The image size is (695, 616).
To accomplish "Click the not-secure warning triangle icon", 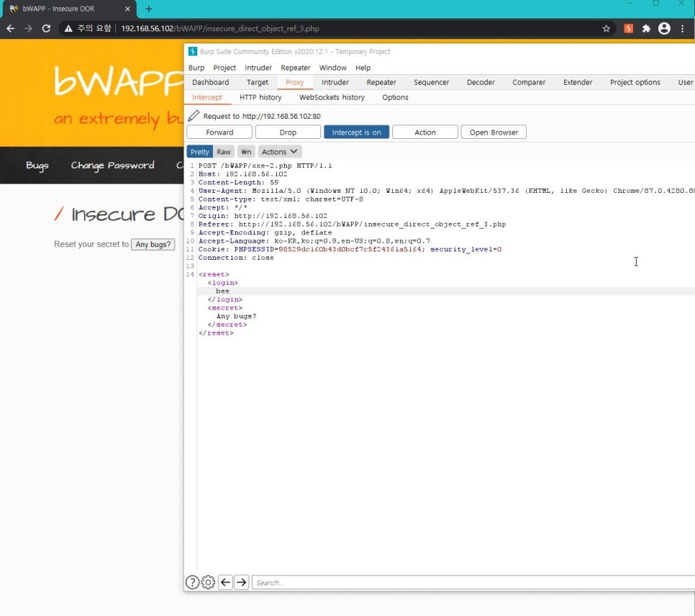I will pos(68,28).
